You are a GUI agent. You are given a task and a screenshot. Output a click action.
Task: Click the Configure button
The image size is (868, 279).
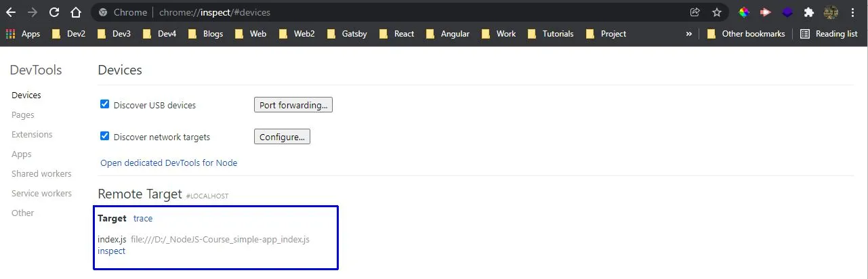[282, 137]
